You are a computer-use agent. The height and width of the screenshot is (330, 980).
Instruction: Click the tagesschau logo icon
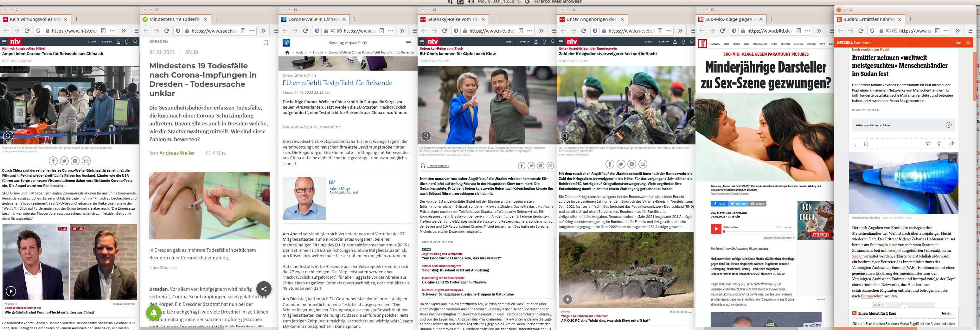click(x=286, y=42)
